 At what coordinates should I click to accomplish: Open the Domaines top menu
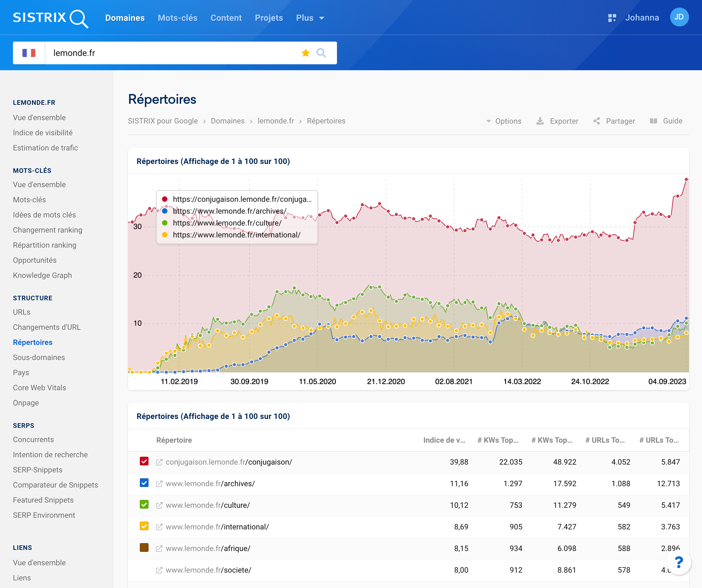pos(125,18)
